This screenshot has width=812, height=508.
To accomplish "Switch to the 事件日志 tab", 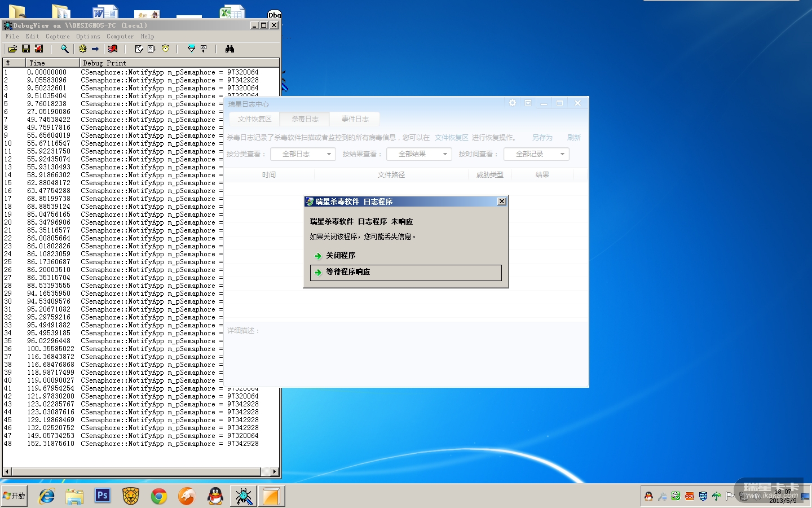I will [355, 119].
